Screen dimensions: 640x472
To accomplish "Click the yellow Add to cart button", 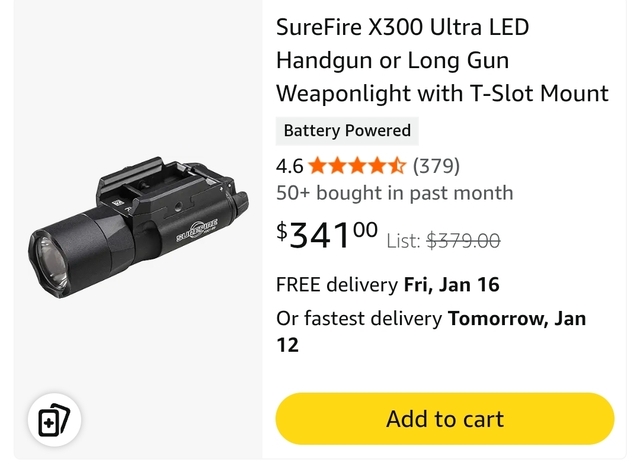I will (444, 419).
